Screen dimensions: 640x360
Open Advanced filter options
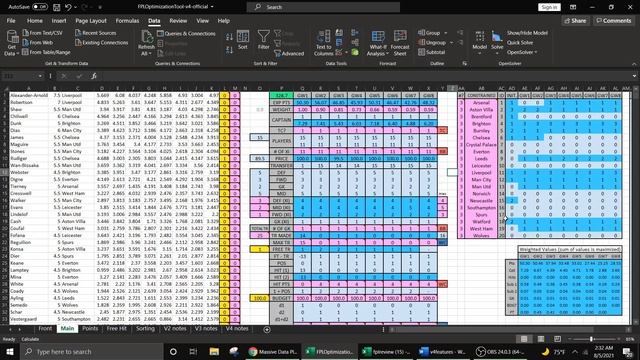[x=289, y=53]
